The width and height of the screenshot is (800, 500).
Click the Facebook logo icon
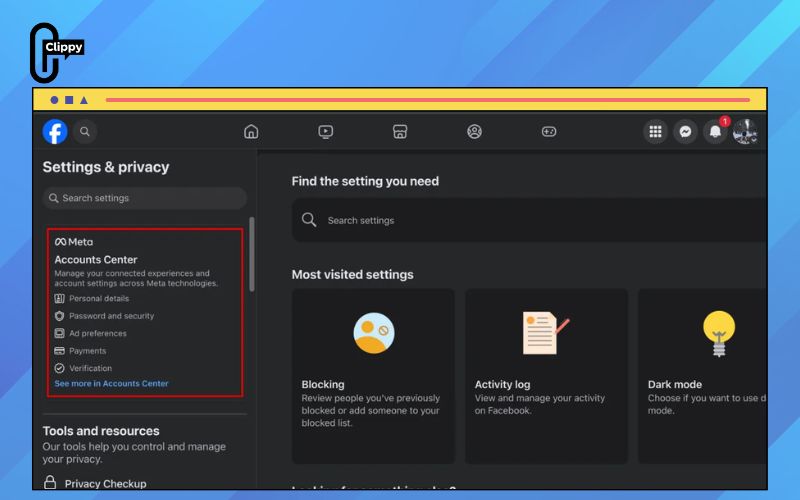(55, 132)
